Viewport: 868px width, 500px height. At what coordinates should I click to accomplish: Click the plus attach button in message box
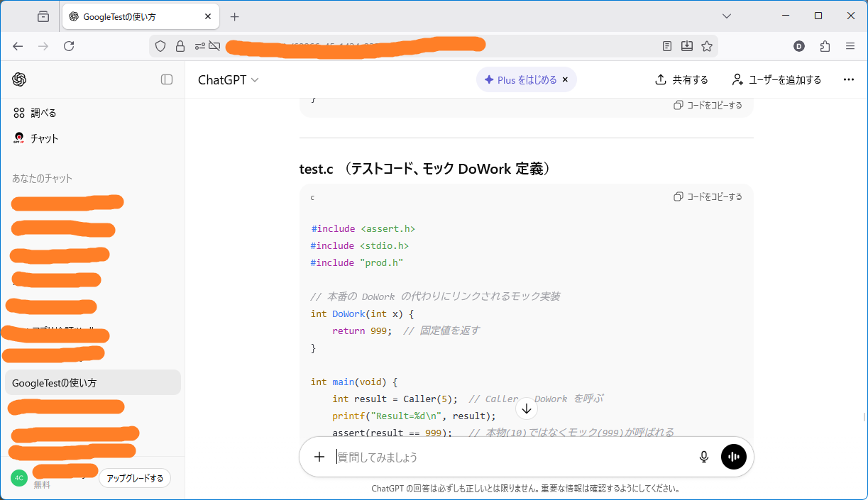click(319, 457)
